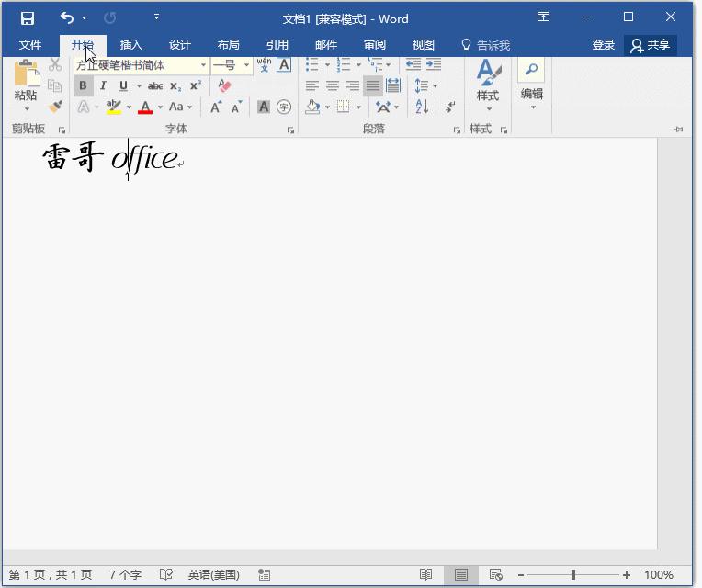702x588 pixels.
Task: Copy selection with the copy icon
Action: tap(55, 85)
